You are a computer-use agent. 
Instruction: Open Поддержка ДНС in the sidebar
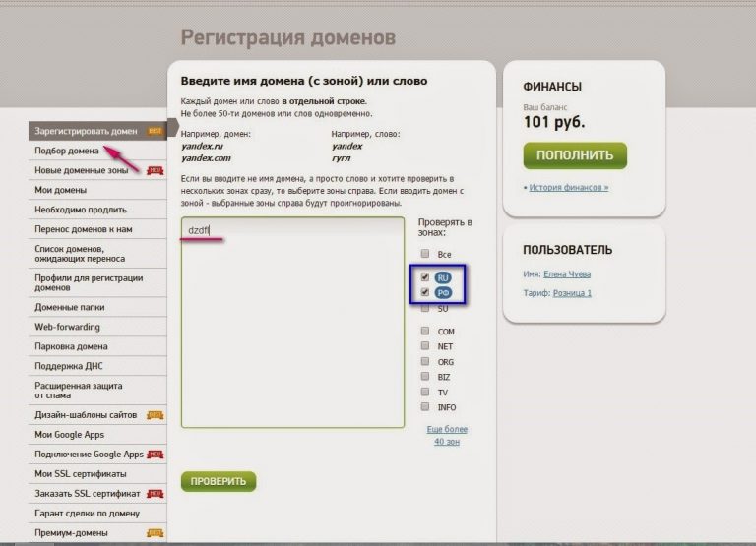tap(71, 366)
